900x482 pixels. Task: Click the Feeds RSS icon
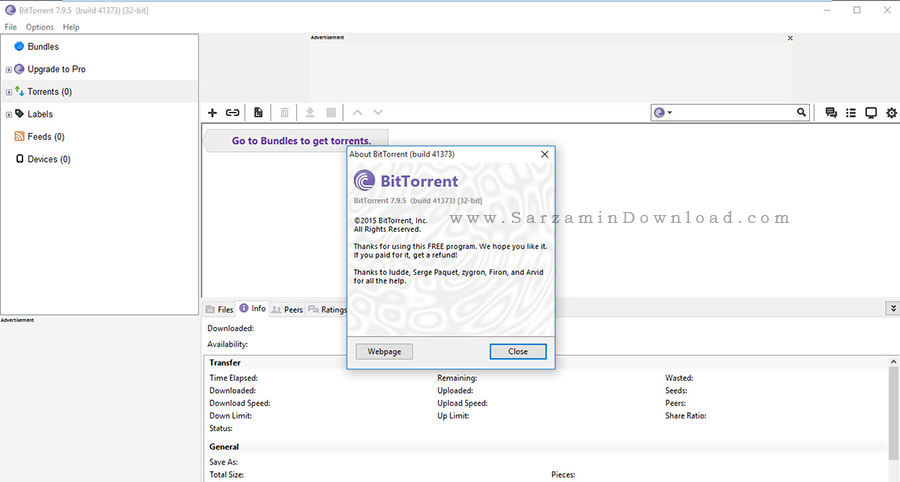tap(19, 136)
